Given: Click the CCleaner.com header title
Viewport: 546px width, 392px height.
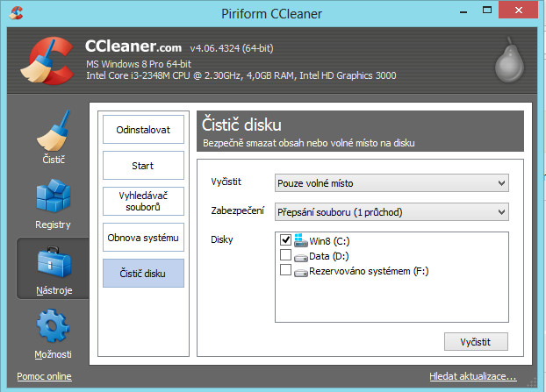Looking at the screenshot, I should [x=133, y=46].
